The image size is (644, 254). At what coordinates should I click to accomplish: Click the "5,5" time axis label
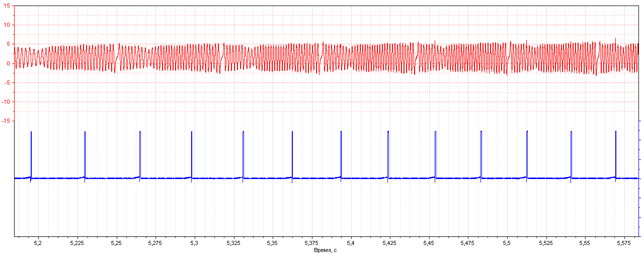pyautogui.click(x=507, y=243)
